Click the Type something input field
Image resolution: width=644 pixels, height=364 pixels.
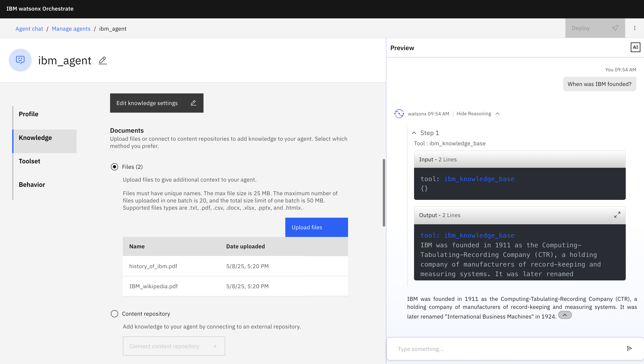pos(507,349)
